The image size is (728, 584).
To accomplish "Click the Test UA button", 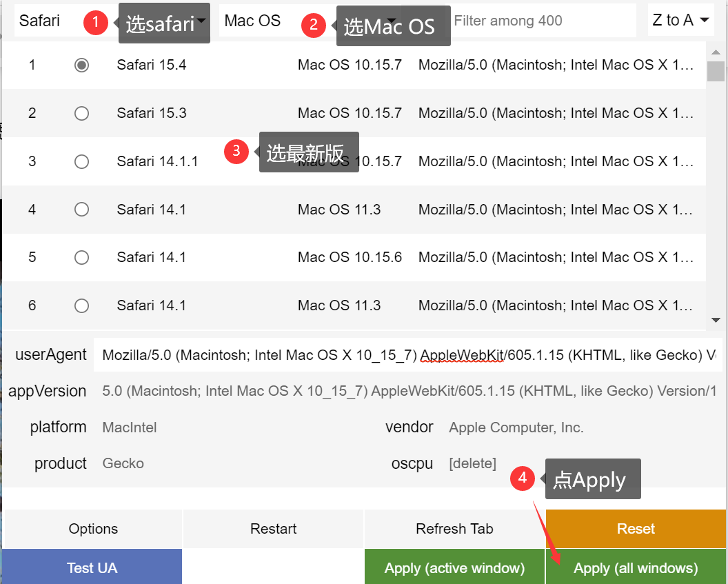I will coord(92,568).
